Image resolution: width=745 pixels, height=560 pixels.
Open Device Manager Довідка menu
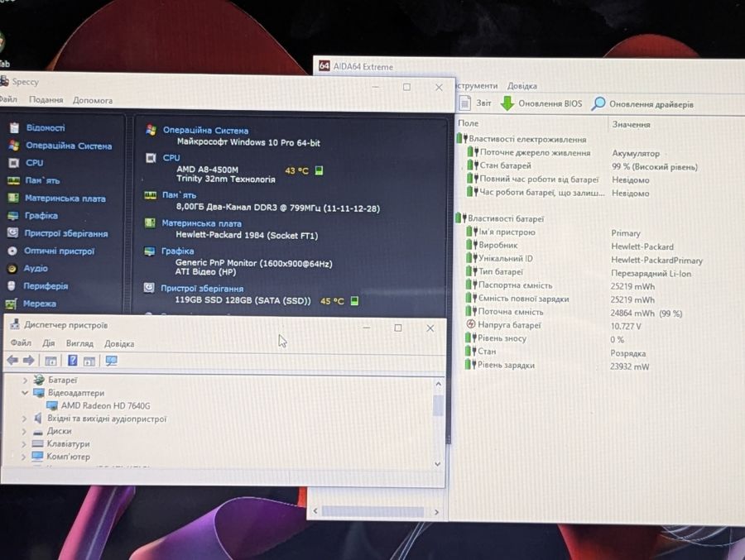click(119, 343)
